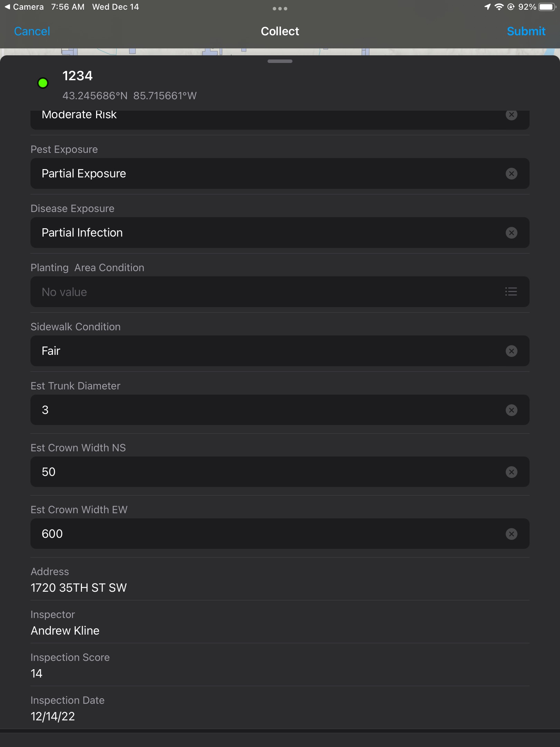This screenshot has height=747, width=560.
Task: Open the Sidewalk Condition Fair picker
Action: pyautogui.click(x=280, y=351)
